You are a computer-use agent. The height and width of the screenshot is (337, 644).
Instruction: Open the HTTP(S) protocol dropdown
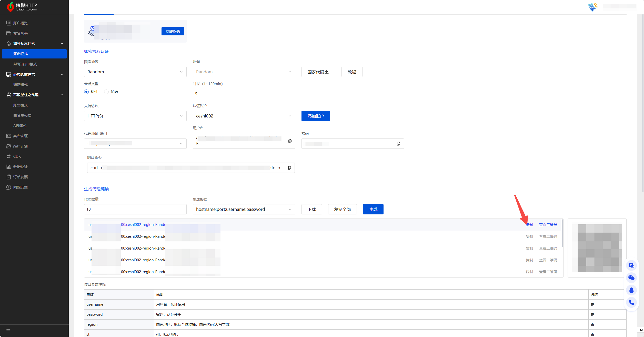(x=135, y=116)
